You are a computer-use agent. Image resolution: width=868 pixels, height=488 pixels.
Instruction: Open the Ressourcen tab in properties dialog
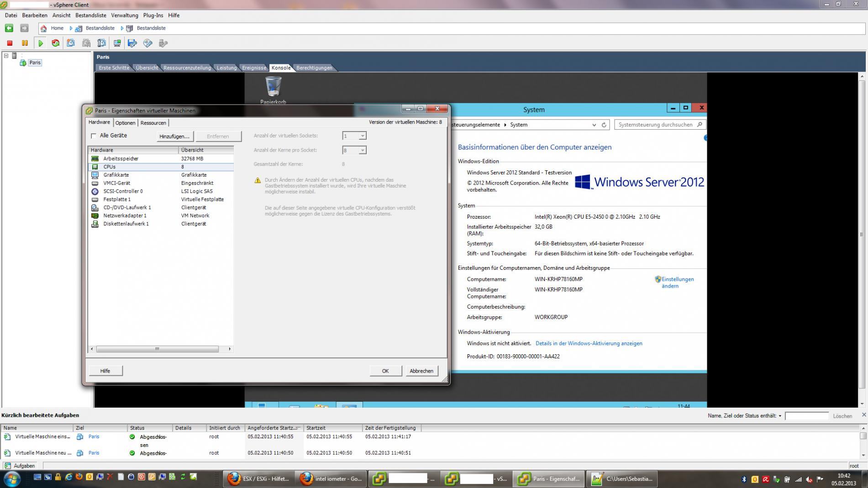(153, 123)
